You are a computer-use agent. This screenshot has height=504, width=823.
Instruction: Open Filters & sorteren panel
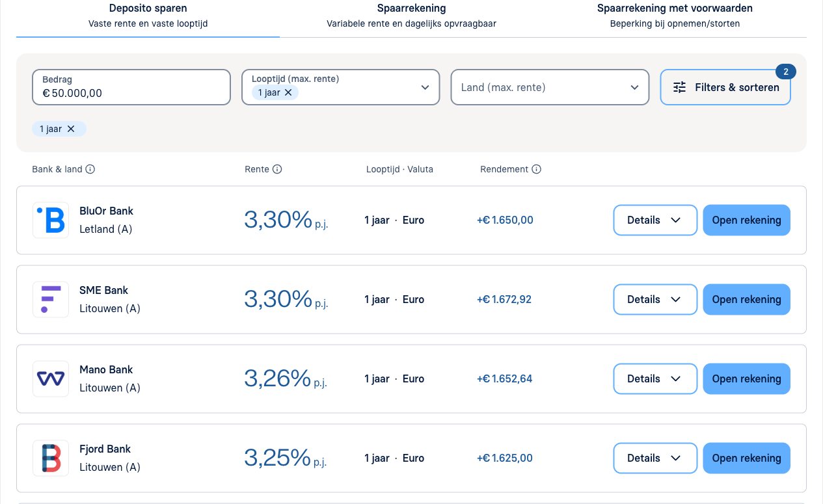click(x=725, y=87)
